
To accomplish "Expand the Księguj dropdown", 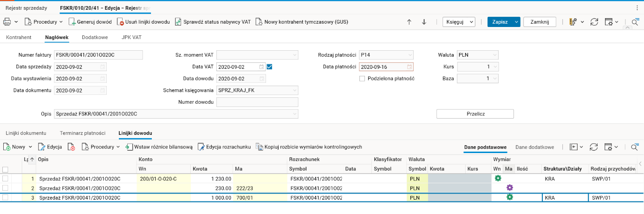I will (471, 22).
